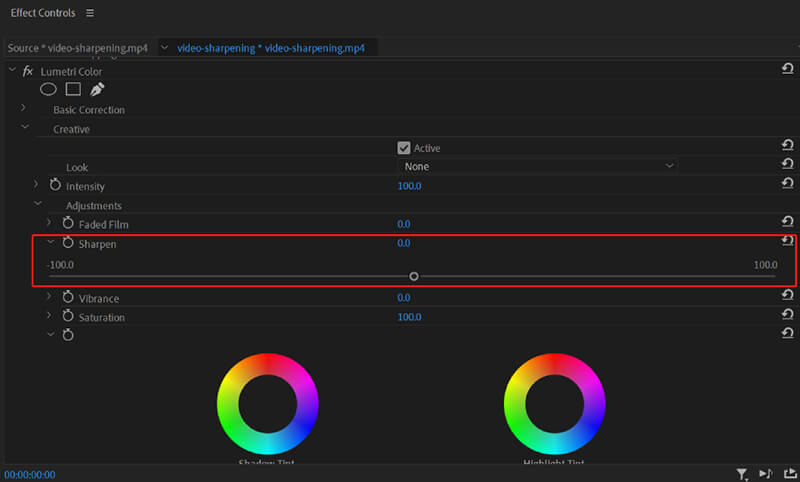Screen dimensions: 800x482
Task: Toggle the fx switch for Lumetri Color
Action: coord(29,72)
